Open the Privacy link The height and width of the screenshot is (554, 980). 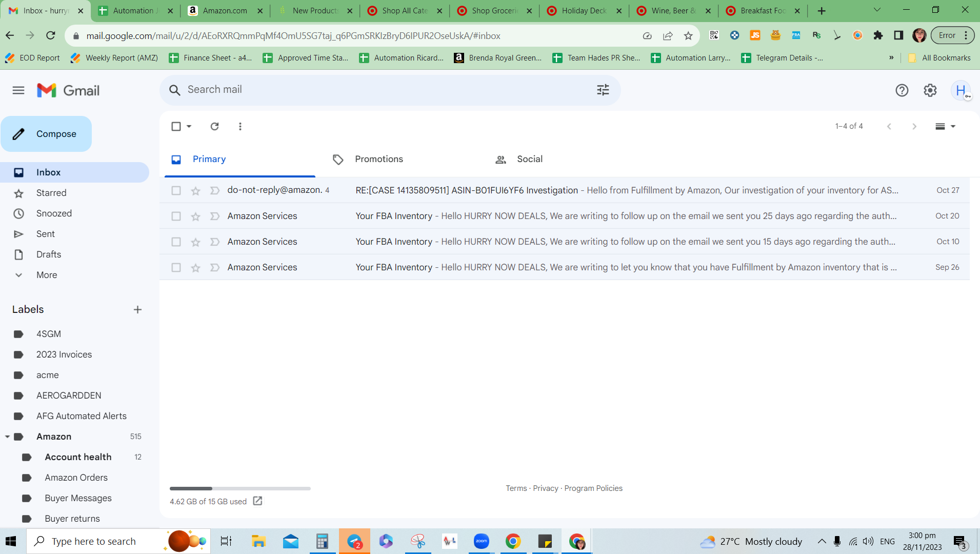(545, 488)
